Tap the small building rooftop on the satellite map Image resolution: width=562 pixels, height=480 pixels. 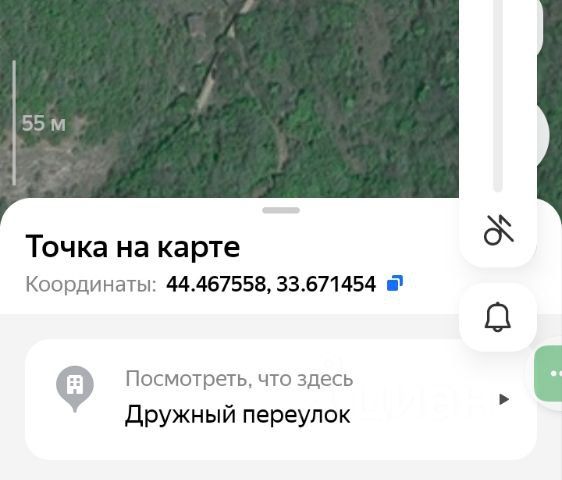point(196,24)
